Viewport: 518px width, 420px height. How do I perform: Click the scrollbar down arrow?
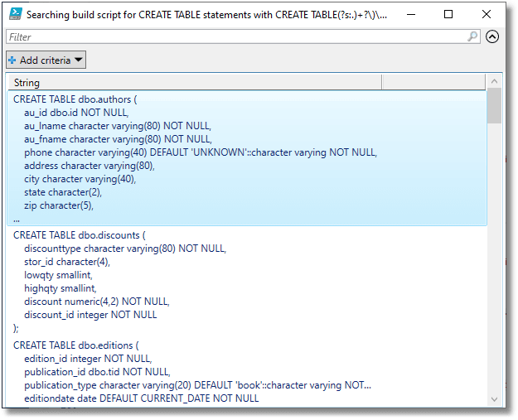[494, 398]
